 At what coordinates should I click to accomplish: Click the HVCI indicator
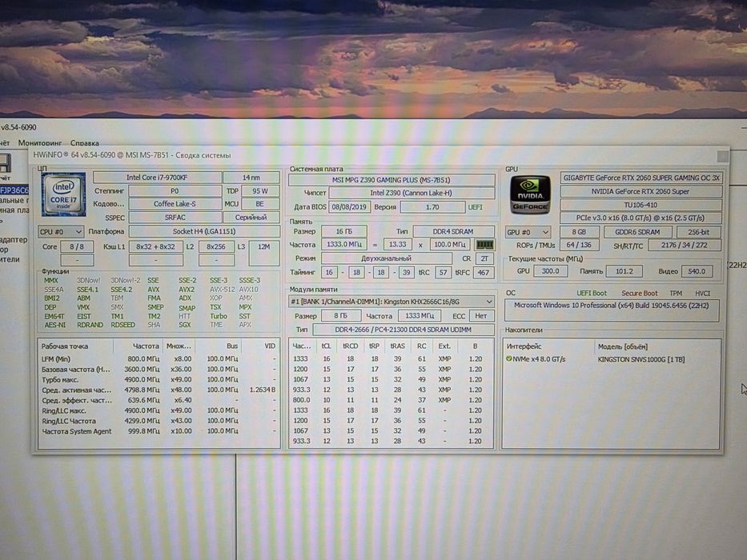(702, 294)
